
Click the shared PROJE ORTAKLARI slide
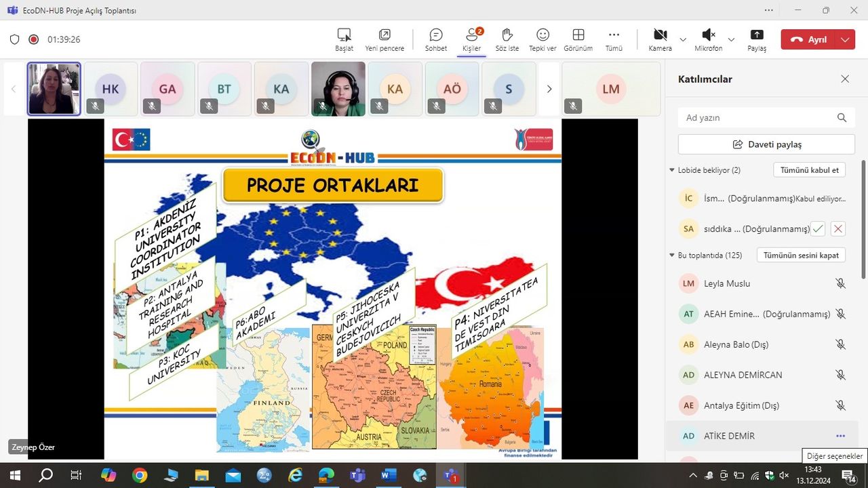click(x=333, y=289)
